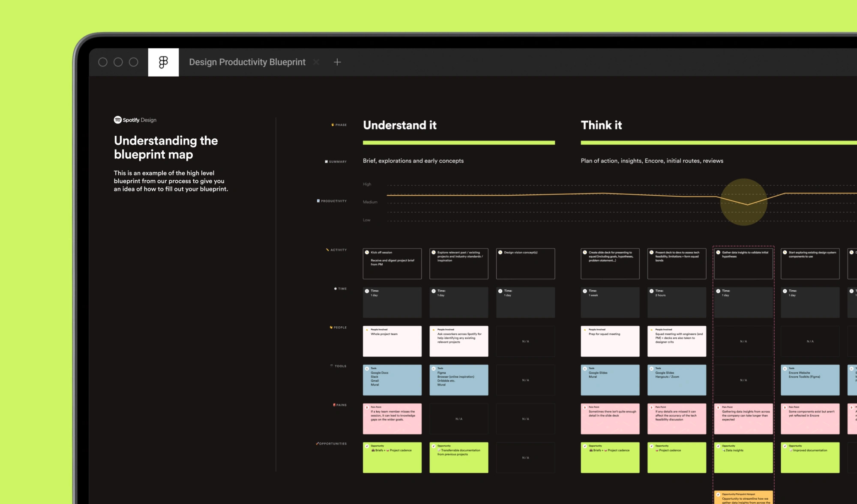This screenshot has height=504, width=857.
Task: Select the Understanding the blueprint map title
Action: click(166, 147)
